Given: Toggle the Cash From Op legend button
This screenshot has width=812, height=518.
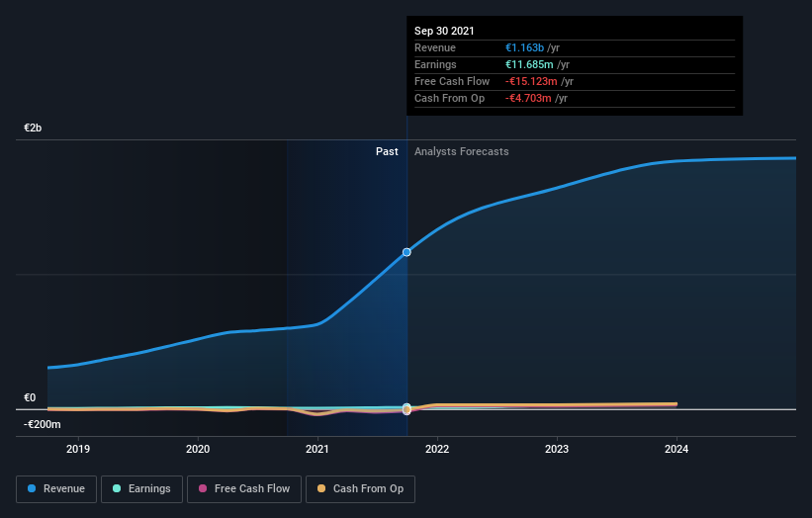Looking at the screenshot, I should pos(360,489).
